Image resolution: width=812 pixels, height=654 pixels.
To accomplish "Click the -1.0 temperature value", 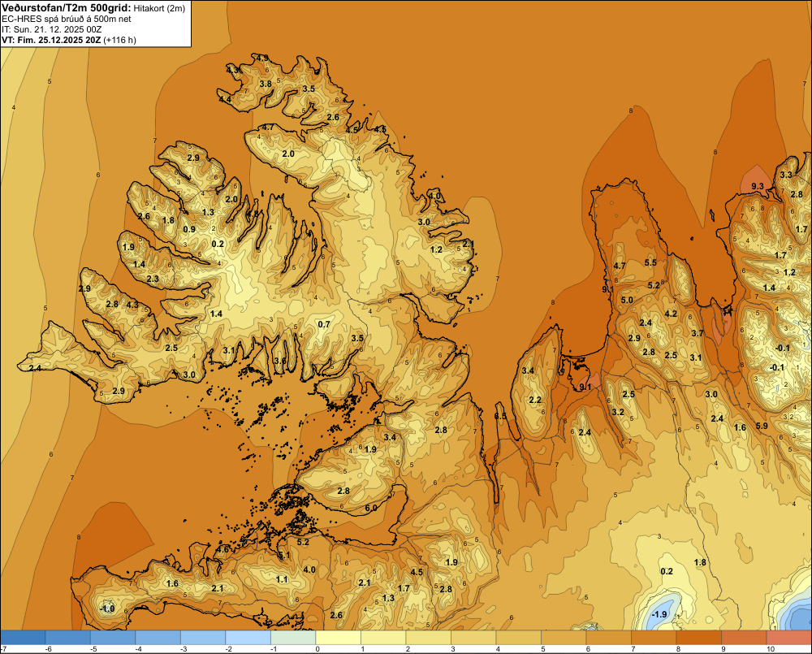I will coord(106,609).
